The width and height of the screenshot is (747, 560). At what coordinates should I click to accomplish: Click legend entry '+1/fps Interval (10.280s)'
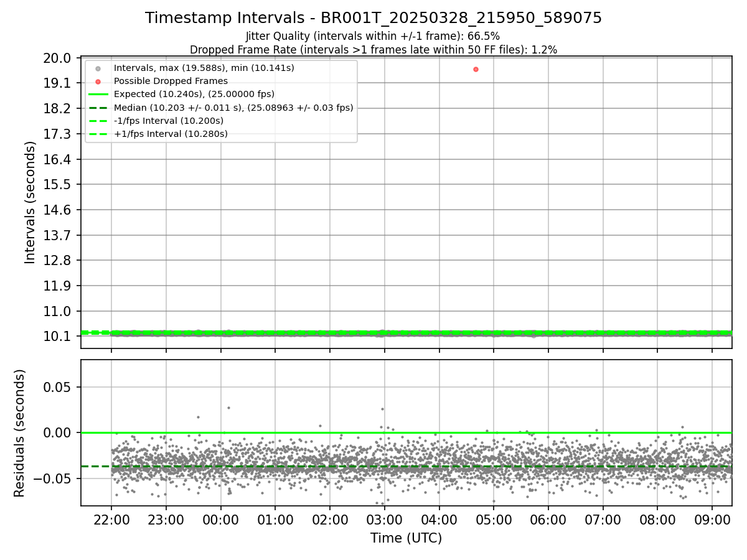(x=171, y=134)
